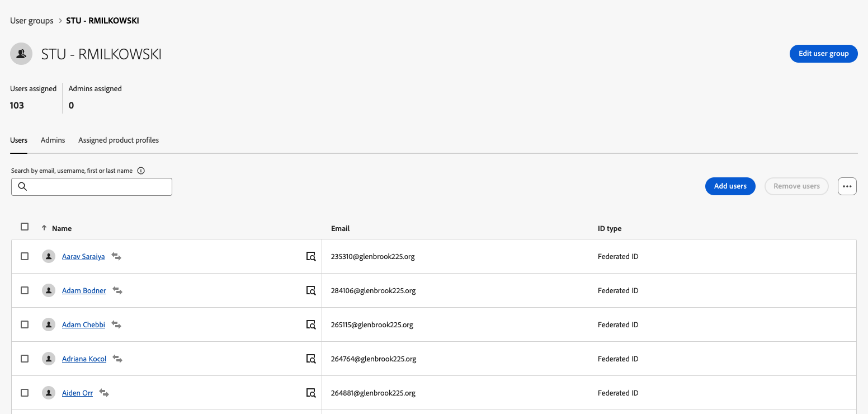The height and width of the screenshot is (414, 868).
Task: Open details icon for Aarav Saraiya
Action: click(311, 256)
